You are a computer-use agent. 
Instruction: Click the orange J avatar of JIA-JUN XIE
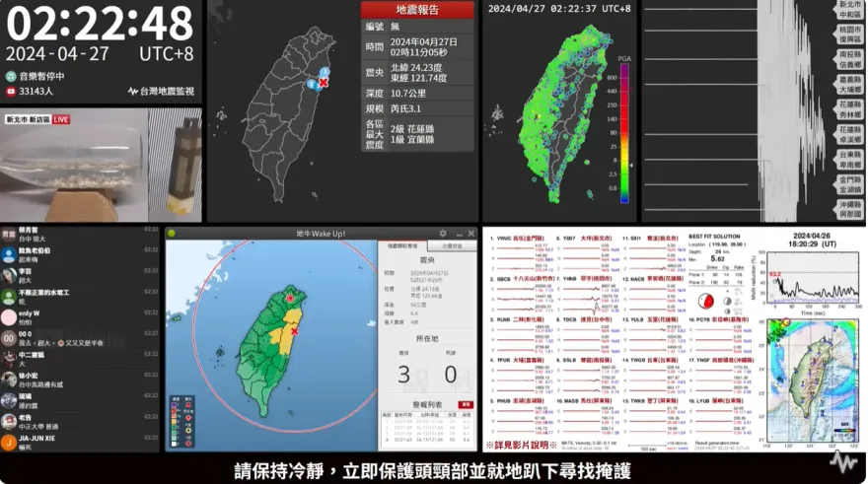tap(8, 443)
